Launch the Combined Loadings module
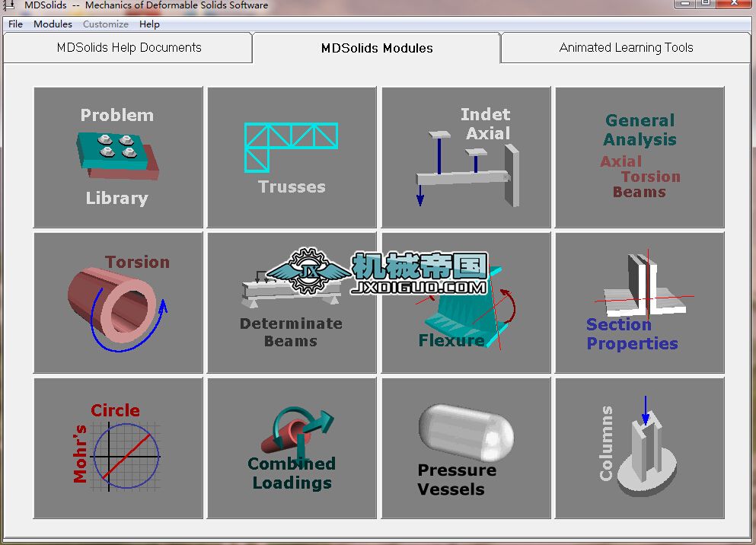 tap(292, 448)
